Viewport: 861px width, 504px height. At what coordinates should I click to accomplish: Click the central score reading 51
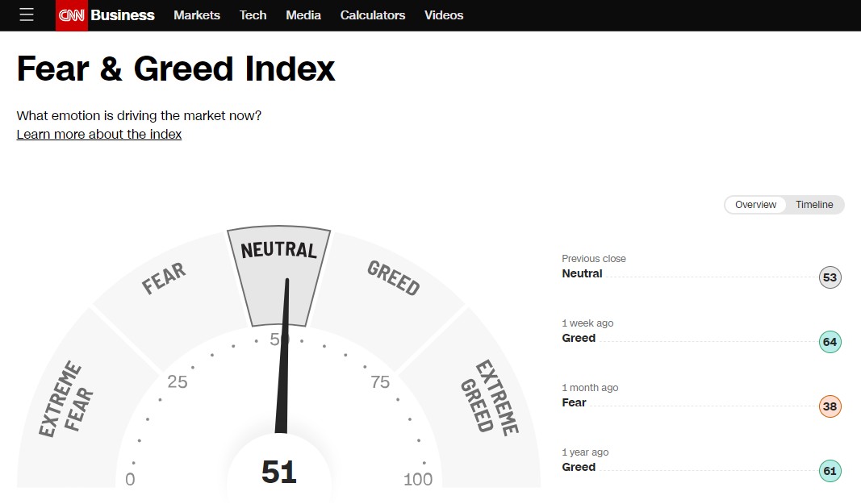click(280, 471)
